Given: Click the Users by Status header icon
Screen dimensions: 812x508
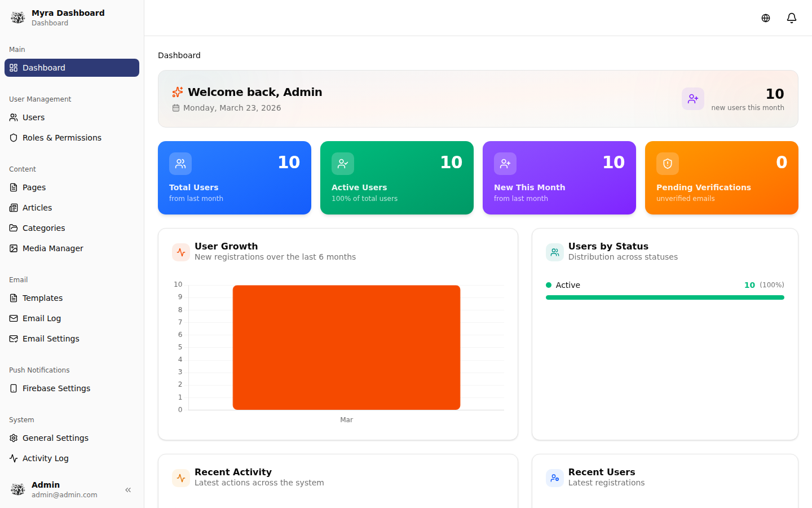Looking at the screenshot, I should (555, 252).
